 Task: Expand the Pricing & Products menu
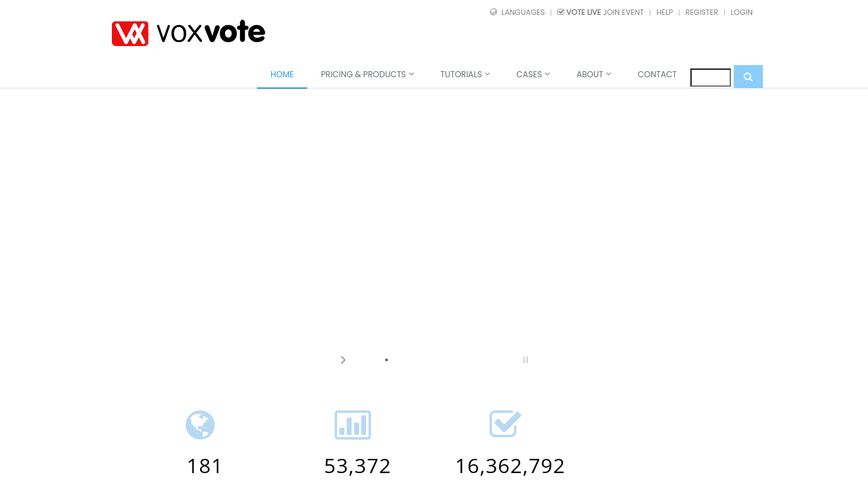[x=367, y=75]
